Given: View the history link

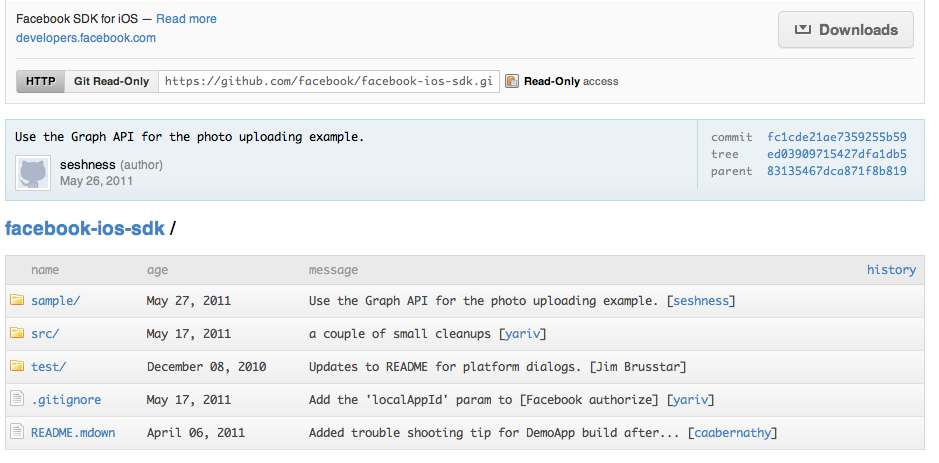Looking at the screenshot, I should (890, 270).
